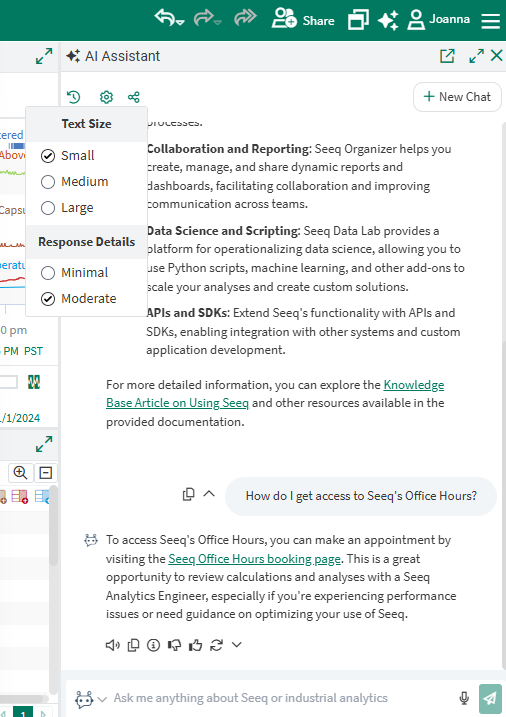Expand the AI Assistant panel fullscreen
The image size is (506, 717).
pos(476,56)
